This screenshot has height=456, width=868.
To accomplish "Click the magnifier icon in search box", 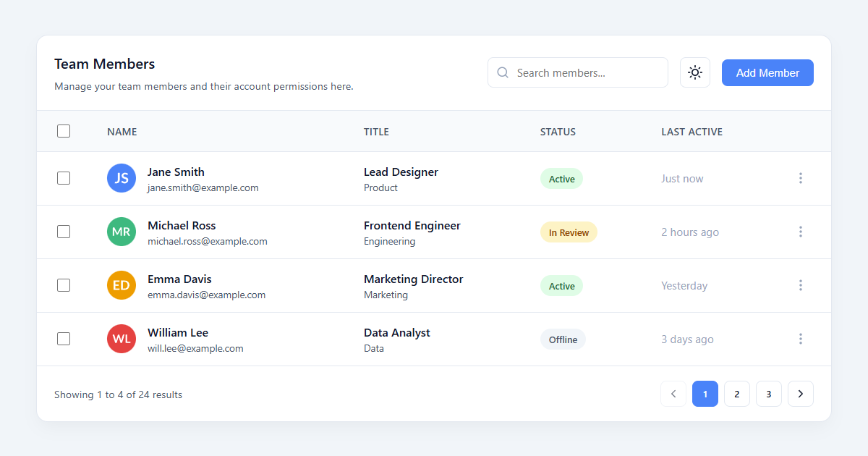I will (503, 72).
